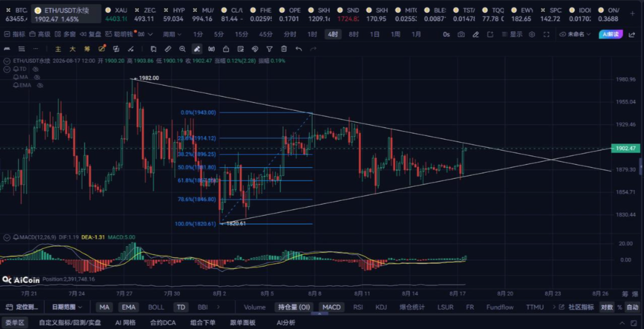Image resolution: width=644 pixels, height=329 pixels.
Task: Toggle the 对数 log scale option
Action: (607, 307)
